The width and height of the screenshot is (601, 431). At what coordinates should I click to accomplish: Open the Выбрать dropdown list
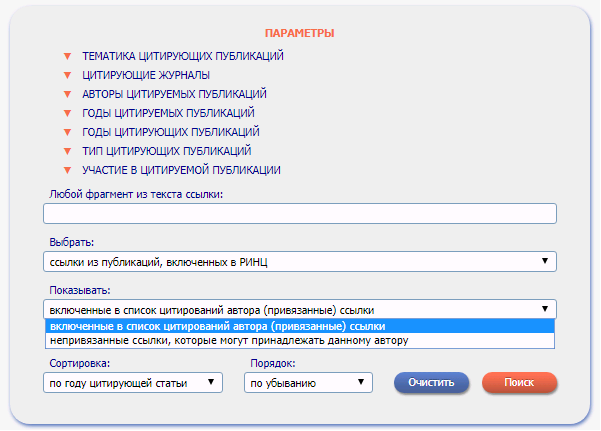tap(299, 261)
